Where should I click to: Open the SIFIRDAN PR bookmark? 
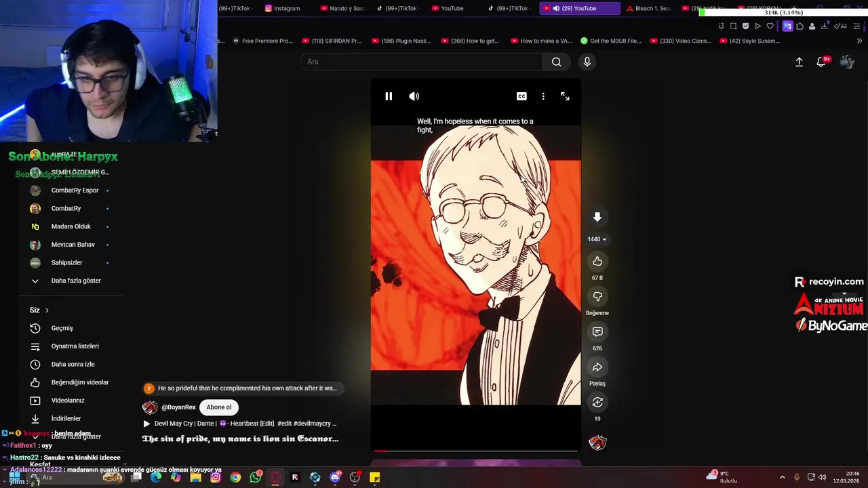click(332, 41)
